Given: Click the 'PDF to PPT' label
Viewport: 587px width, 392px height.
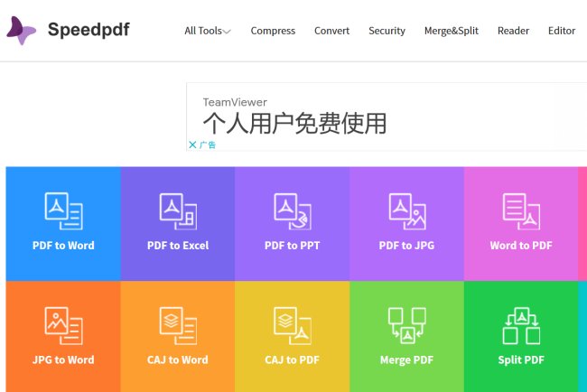Looking at the screenshot, I should pyautogui.click(x=293, y=246).
